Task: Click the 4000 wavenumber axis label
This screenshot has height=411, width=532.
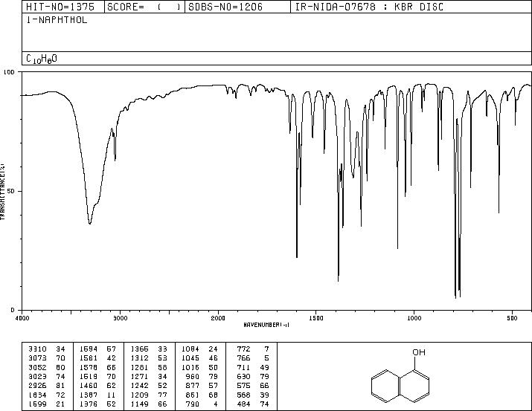Action: (x=22, y=318)
